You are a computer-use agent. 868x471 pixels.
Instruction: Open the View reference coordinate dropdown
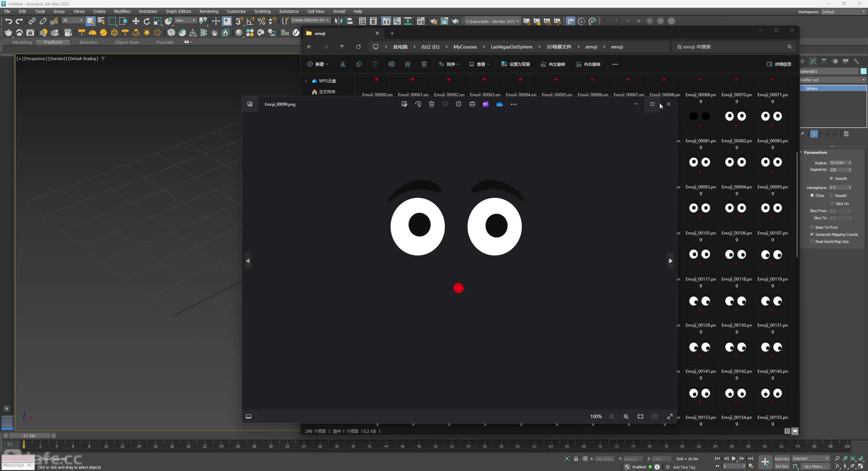[x=185, y=20]
